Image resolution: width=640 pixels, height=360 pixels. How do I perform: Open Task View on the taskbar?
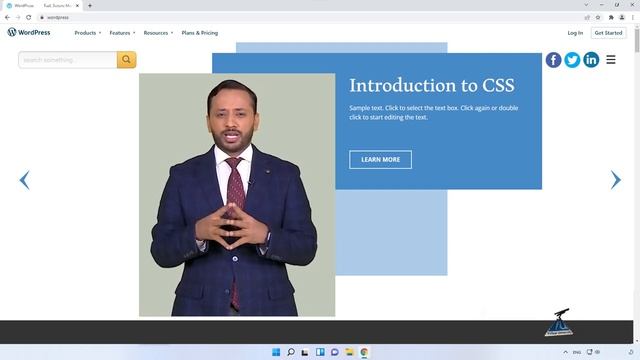[x=305, y=352]
